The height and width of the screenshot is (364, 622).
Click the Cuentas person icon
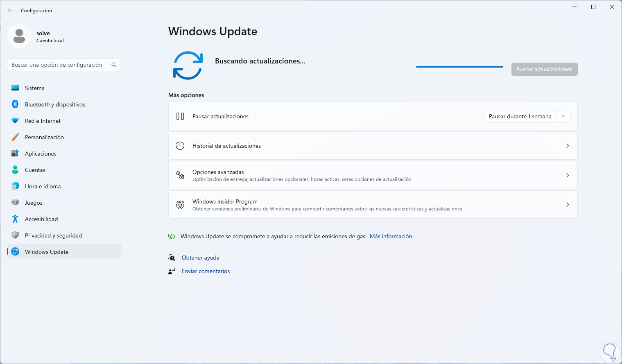(x=15, y=170)
